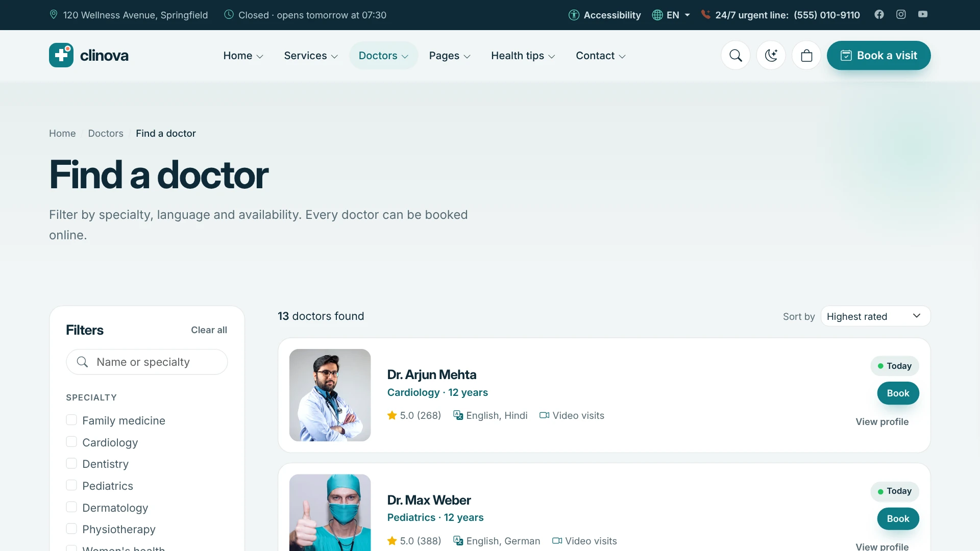
Task: Open the YouTube social icon
Action: click(x=923, y=14)
